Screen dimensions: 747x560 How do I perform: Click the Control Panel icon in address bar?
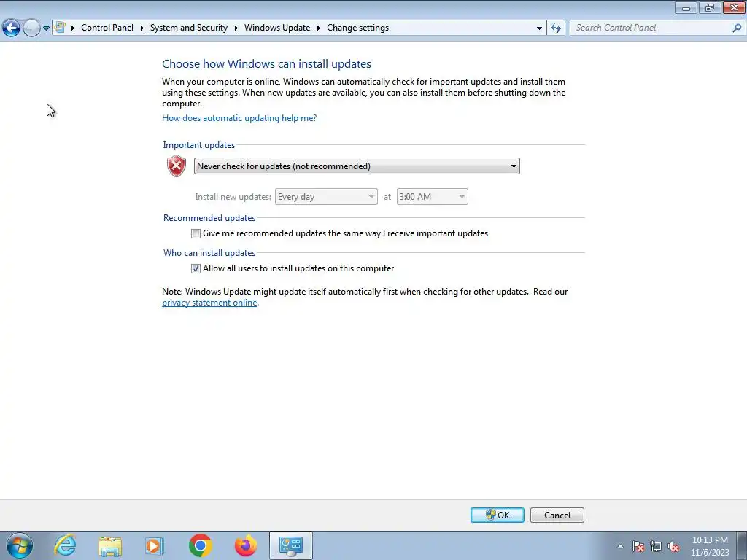click(x=60, y=28)
